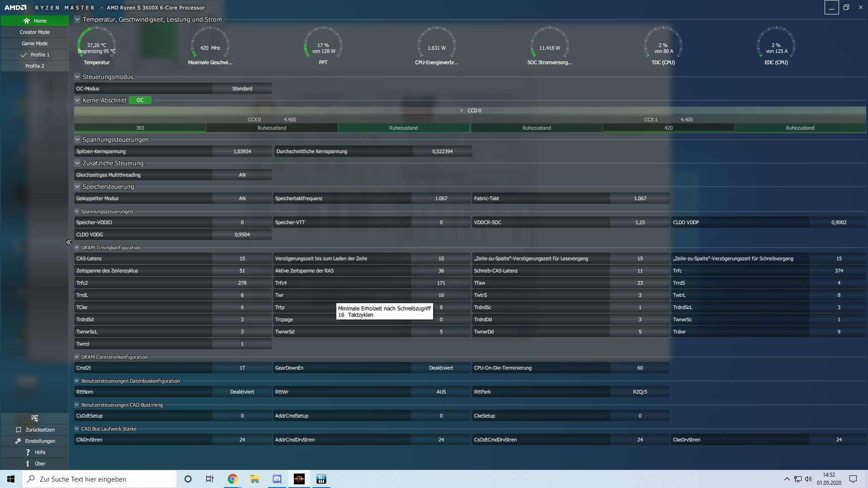Toggle the OC badge in Kerne-Abschnitt

pos(140,100)
